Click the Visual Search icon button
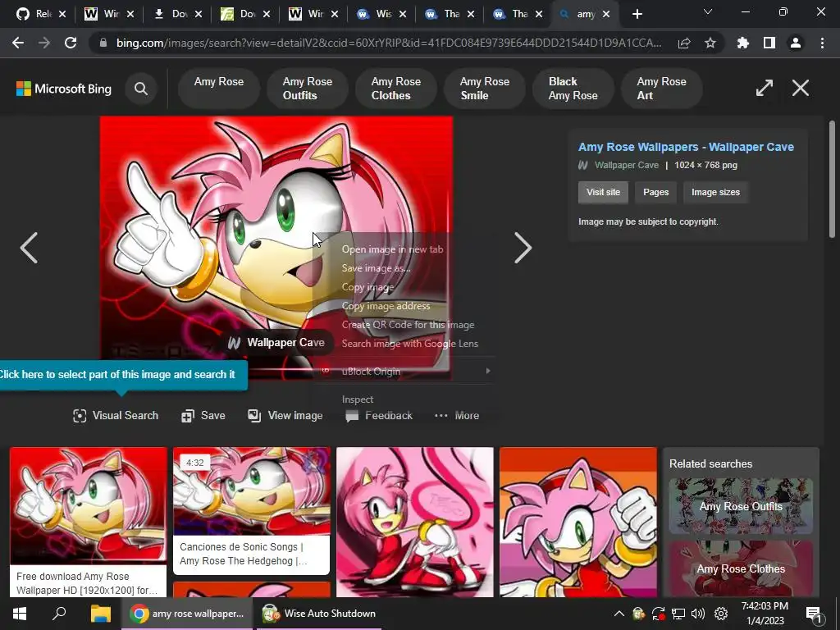 click(x=116, y=416)
